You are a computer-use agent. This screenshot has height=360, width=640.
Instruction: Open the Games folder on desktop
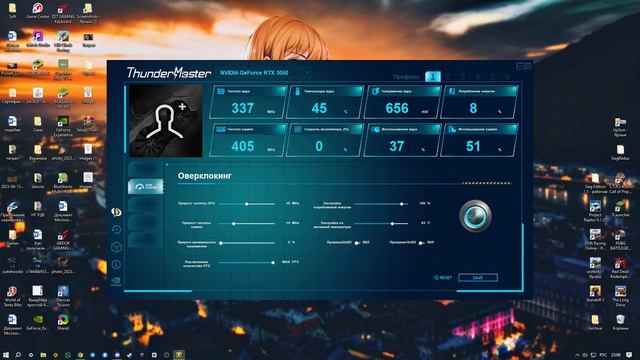pos(12,238)
